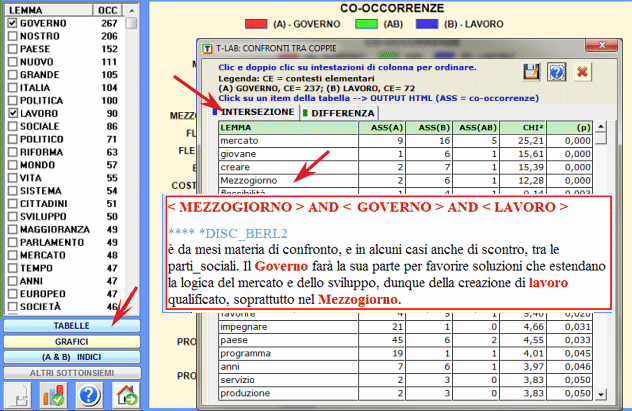
Task: Click the lemma list scroll up arrow
Action: pyautogui.click(x=131, y=10)
